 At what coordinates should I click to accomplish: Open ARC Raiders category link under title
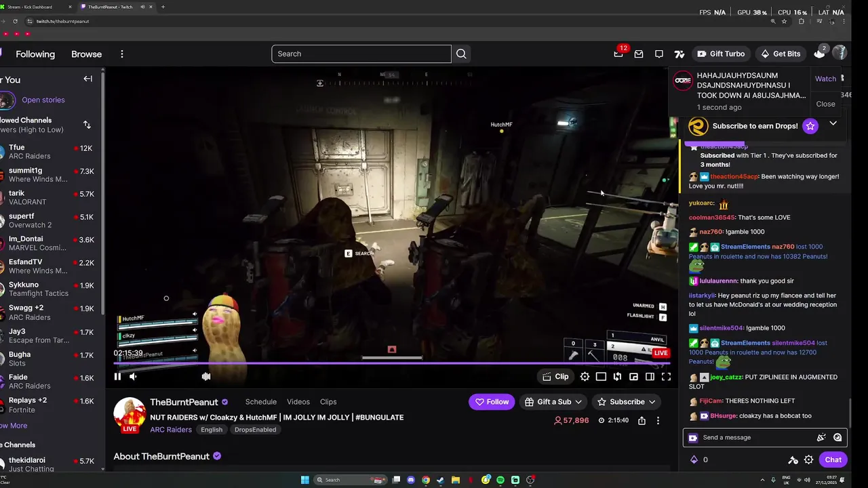tap(171, 430)
